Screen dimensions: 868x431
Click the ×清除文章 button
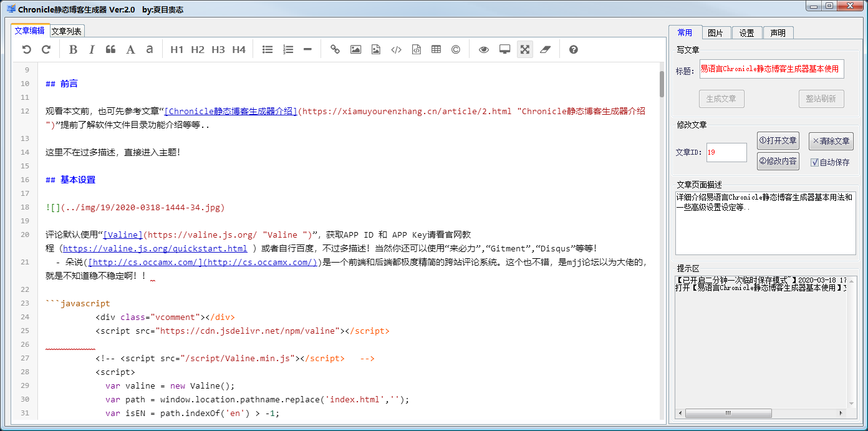click(x=831, y=141)
